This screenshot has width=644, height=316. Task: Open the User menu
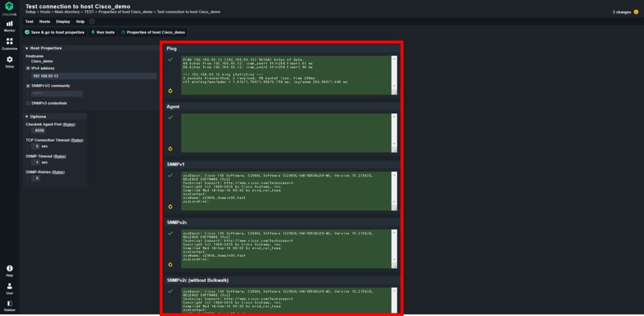pos(9,288)
